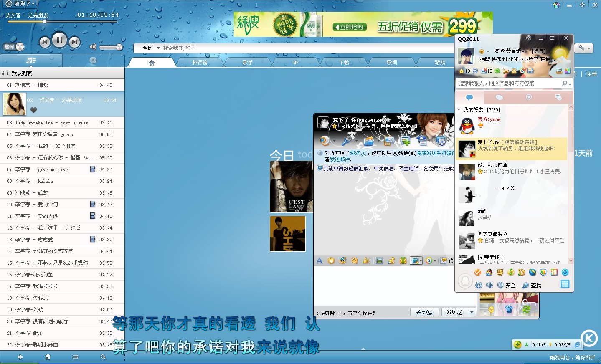Open contact 没、那么简单 in QQ
The width and height of the screenshot is (601, 364).
[x=512, y=172]
